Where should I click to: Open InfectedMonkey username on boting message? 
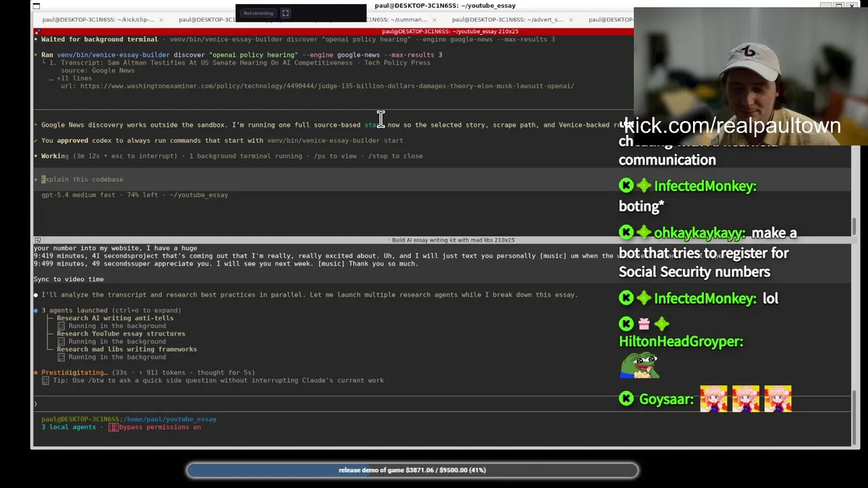point(705,186)
